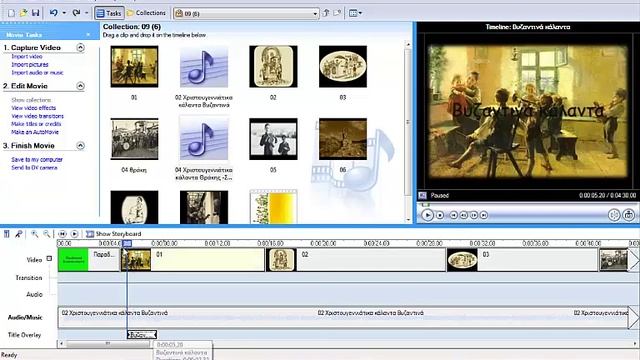Split the clip at current frame
640x360 pixels.
pyautogui.click(x=614, y=215)
